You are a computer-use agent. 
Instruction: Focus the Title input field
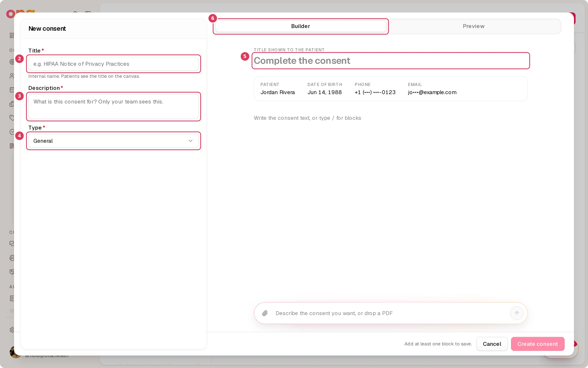tap(113, 64)
